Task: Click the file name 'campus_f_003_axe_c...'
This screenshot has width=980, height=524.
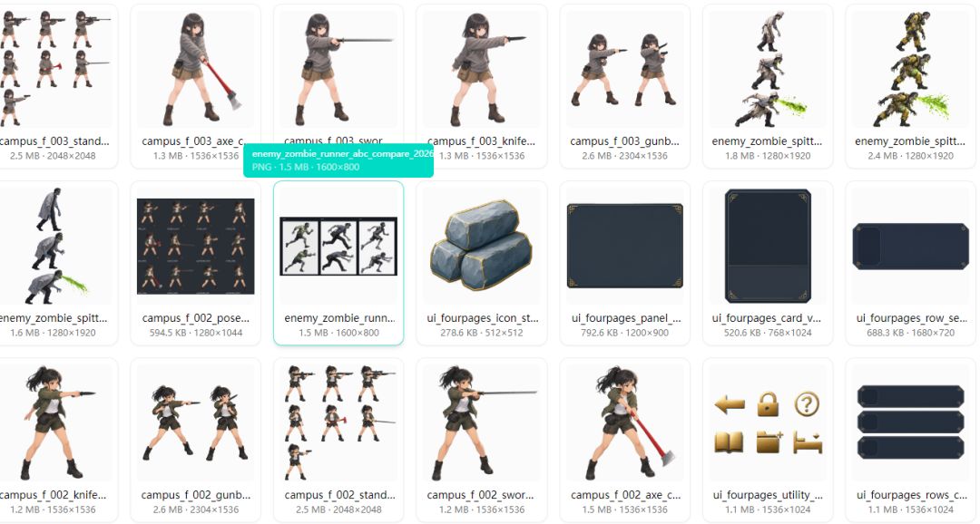Action: tap(196, 141)
